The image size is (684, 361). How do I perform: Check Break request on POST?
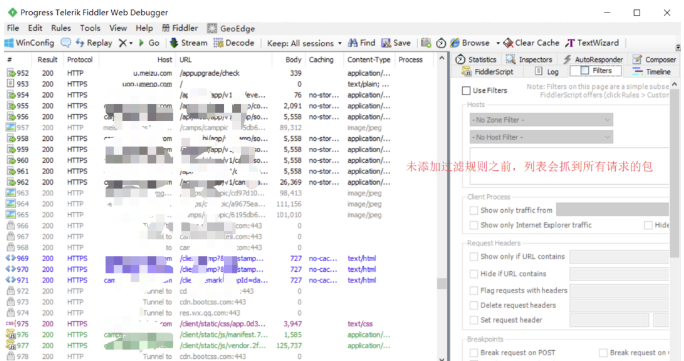pyautogui.click(x=474, y=352)
